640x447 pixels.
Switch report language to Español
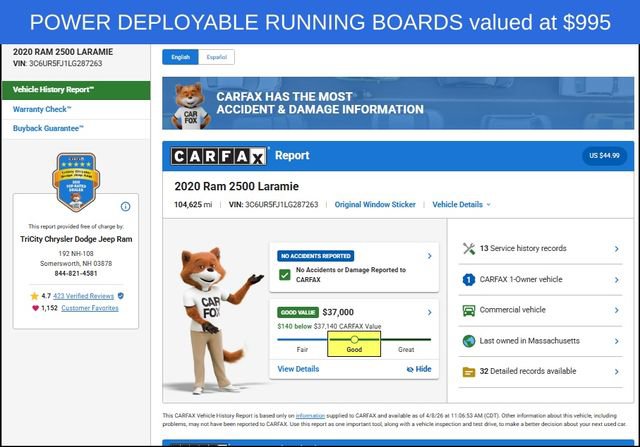(216, 58)
